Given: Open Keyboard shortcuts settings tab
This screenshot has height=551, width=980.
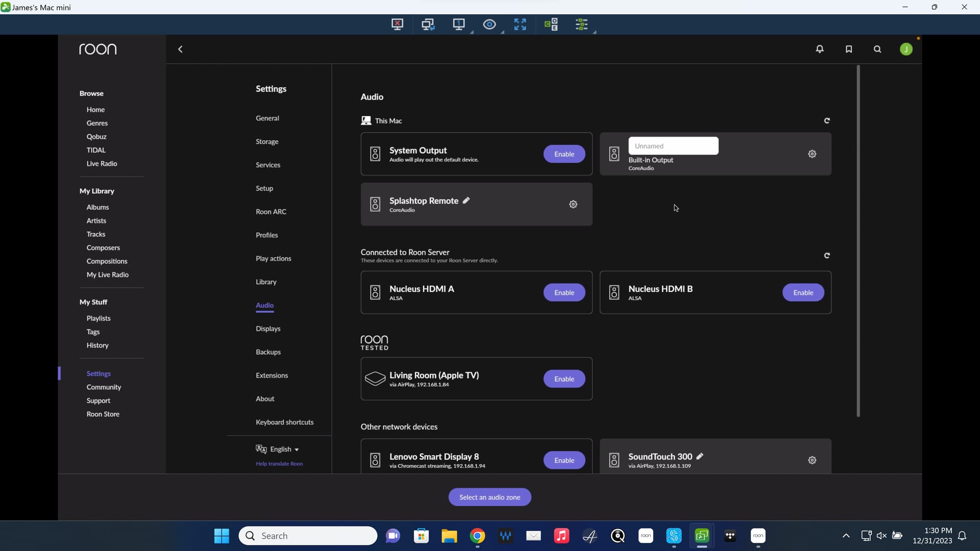Looking at the screenshot, I should (285, 422).
